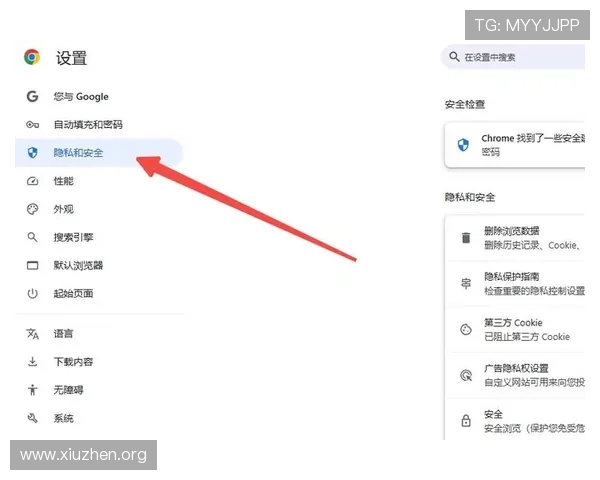Select 隐私和安全 in the settings sidebar
Viewport: 600px width, 480px height.
coord(99,153)
